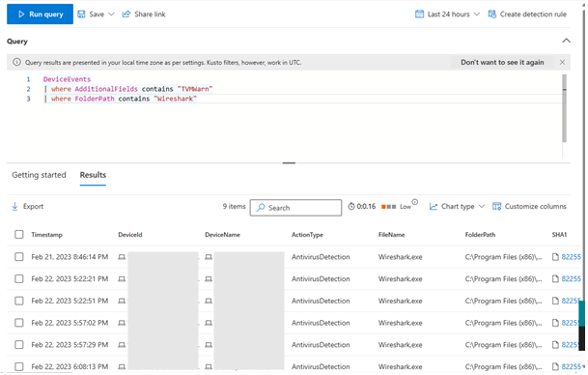Check the Feb 22, 2023 5:57:29 PM row checkbox

tap(19, 345)
